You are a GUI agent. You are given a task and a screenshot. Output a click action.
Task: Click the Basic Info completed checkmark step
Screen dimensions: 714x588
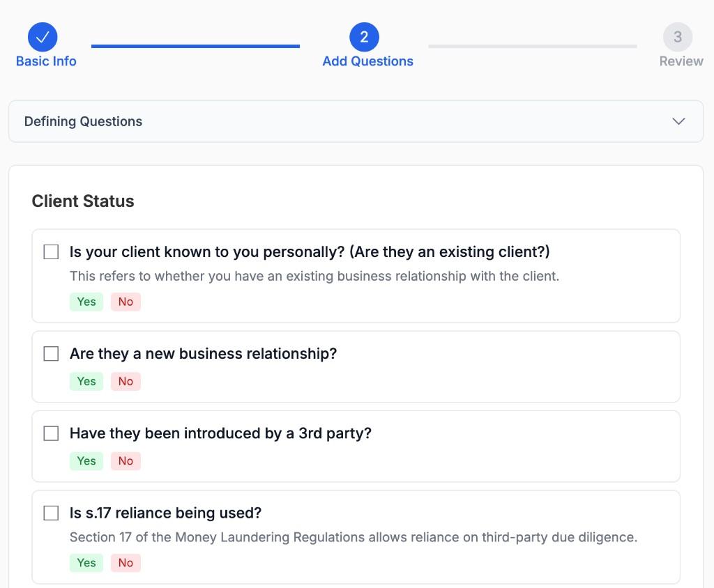43,37
